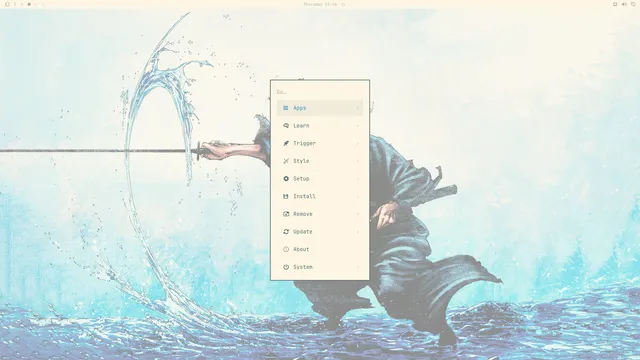The image size is (640, 360).
Task: Click the Install package icon
Action: tap(286, 196)
